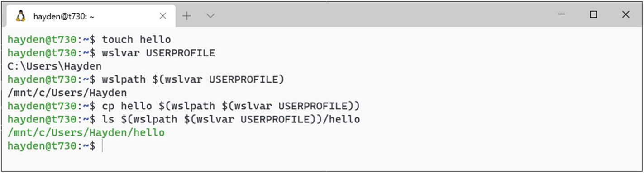
Task: Close the hayden@t730 tab
Action: coord(163,16)
